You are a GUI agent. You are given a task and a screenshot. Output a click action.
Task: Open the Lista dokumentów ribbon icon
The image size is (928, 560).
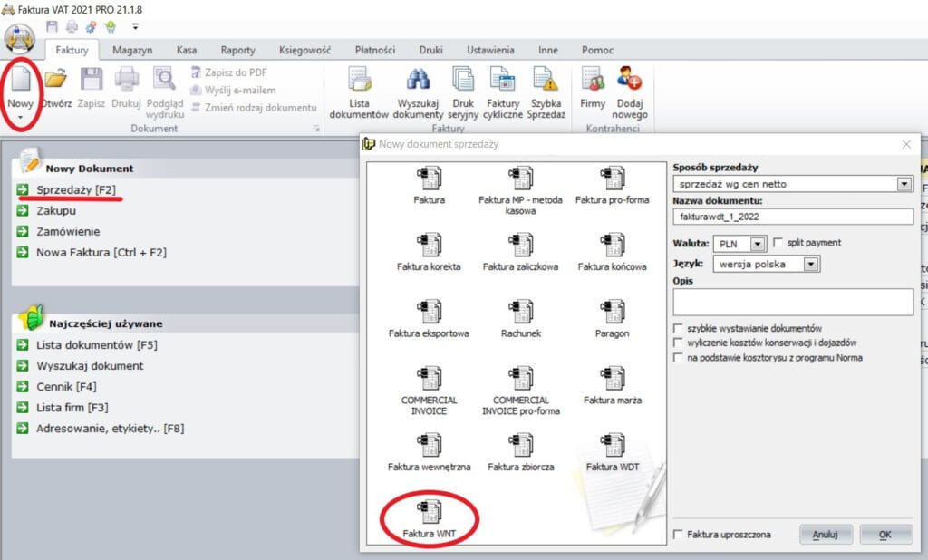click(359, 82)
